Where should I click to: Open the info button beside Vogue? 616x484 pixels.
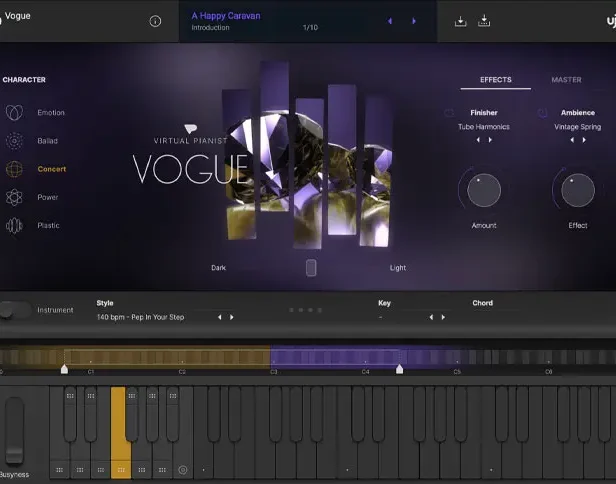[x=155, y=21]
